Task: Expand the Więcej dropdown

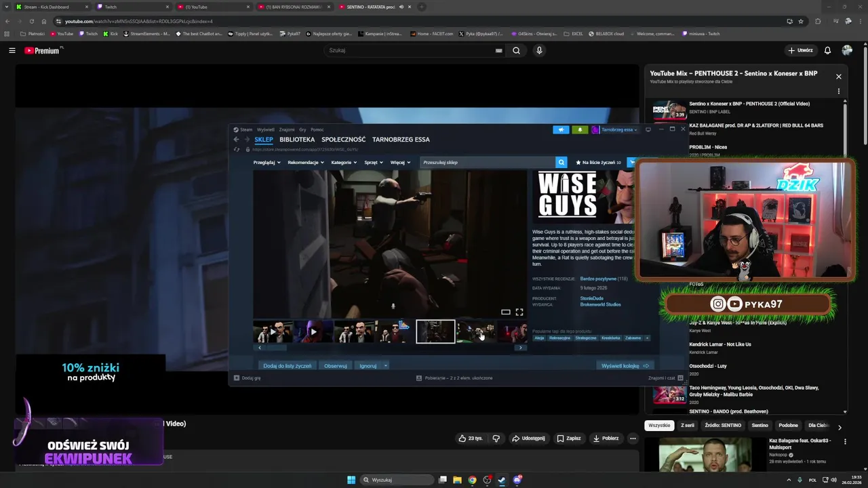Action: click(x=400, y=163)
